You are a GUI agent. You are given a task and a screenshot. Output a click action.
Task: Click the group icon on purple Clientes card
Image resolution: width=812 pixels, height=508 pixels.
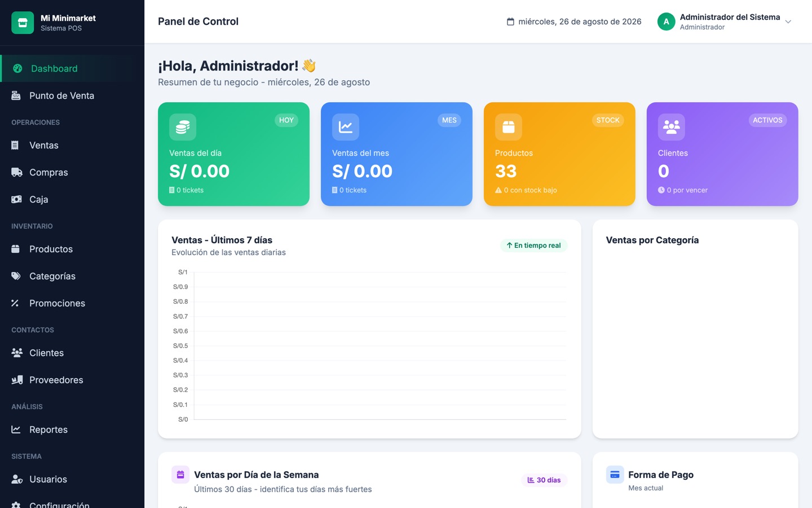672,127
